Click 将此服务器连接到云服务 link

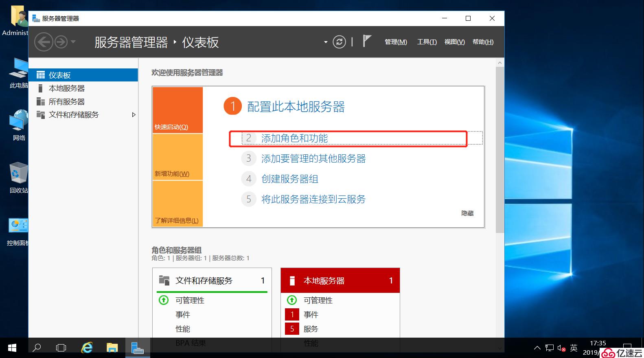(313, 199)
